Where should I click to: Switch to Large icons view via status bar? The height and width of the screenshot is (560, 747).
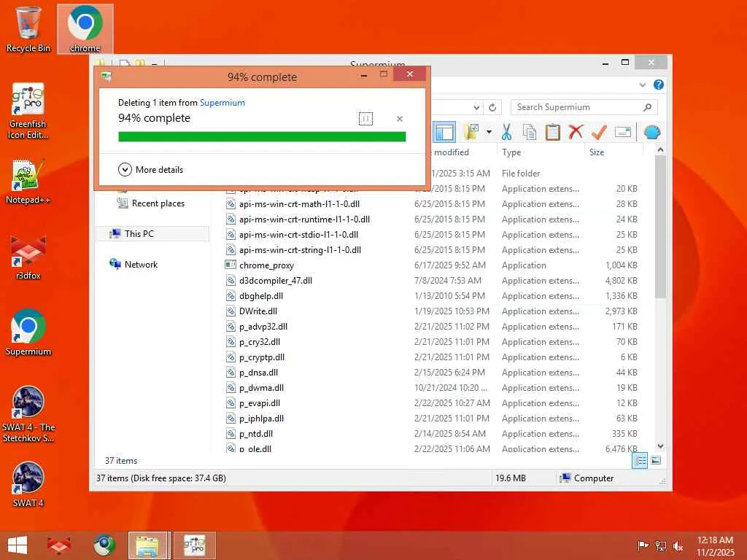[x=656, y=461]
